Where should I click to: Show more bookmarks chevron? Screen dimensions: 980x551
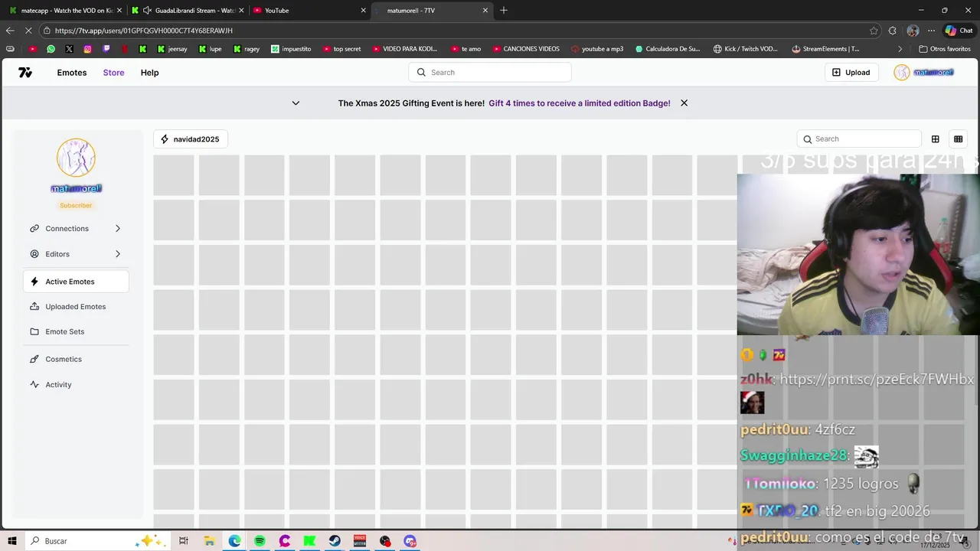click(900, 49)
